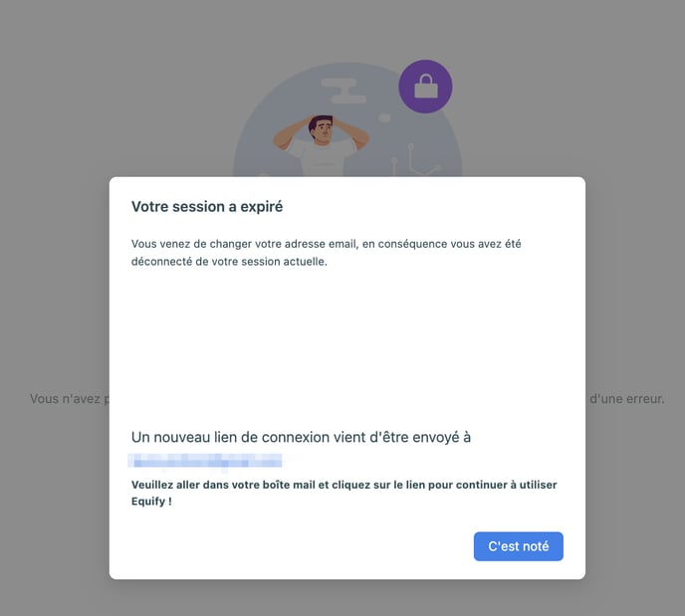
Task: Click the man illustration with hands on head
Action: 321,145
